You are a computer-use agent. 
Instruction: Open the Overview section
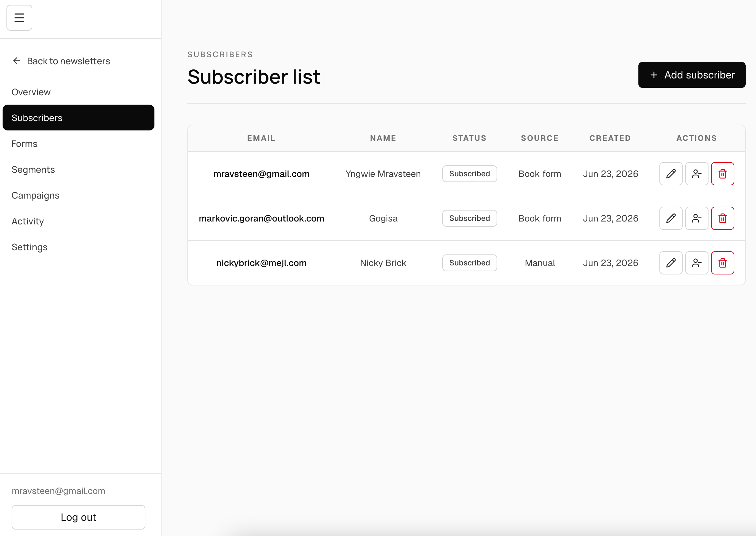click(78, 92)
